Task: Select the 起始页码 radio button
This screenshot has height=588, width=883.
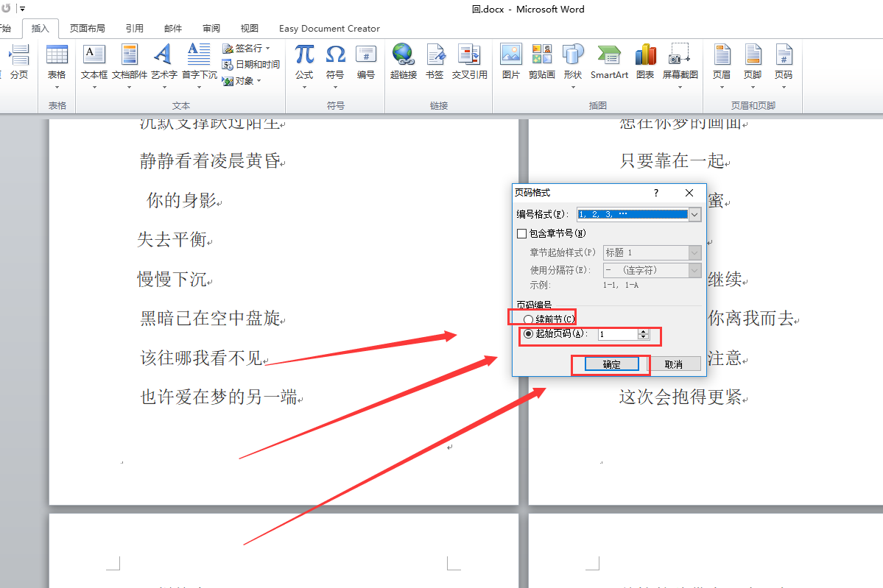Action: click(527, 334)
